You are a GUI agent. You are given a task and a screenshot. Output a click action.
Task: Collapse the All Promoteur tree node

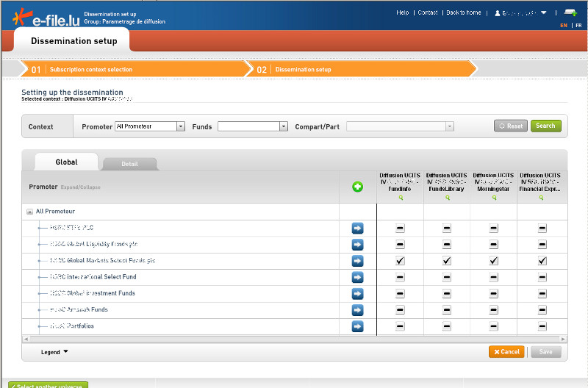coord(29,212)
